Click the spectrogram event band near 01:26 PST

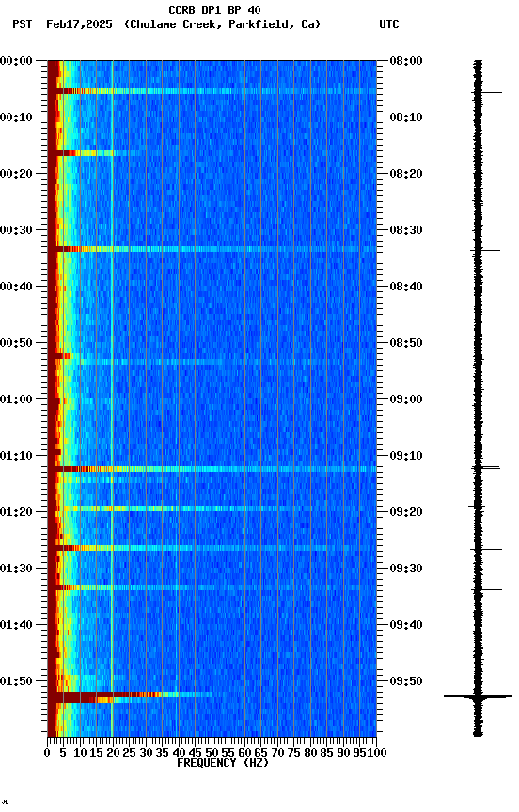tap(212, 548)
